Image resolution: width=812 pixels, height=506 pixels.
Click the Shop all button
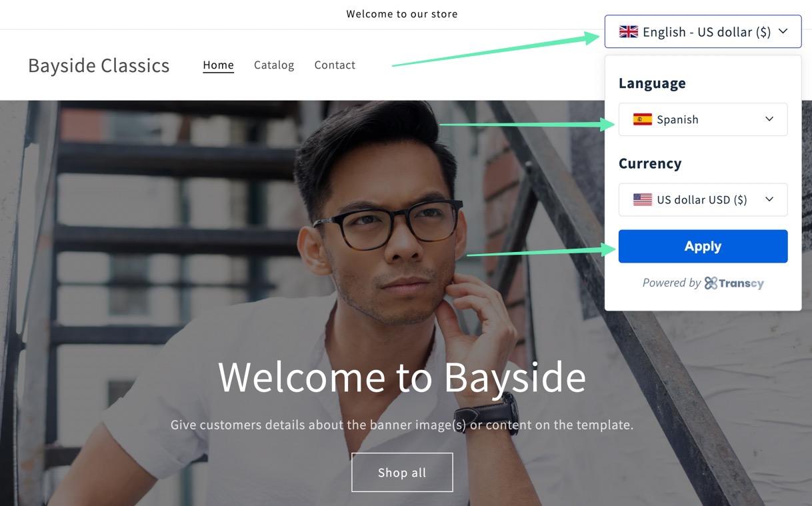pyautogui.click(x=402, y=473)
